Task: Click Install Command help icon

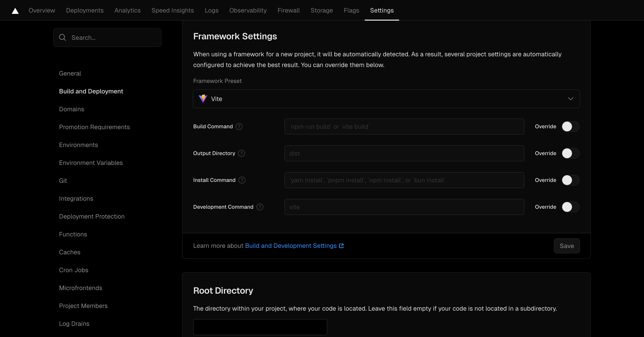Action: coord(242,180)
